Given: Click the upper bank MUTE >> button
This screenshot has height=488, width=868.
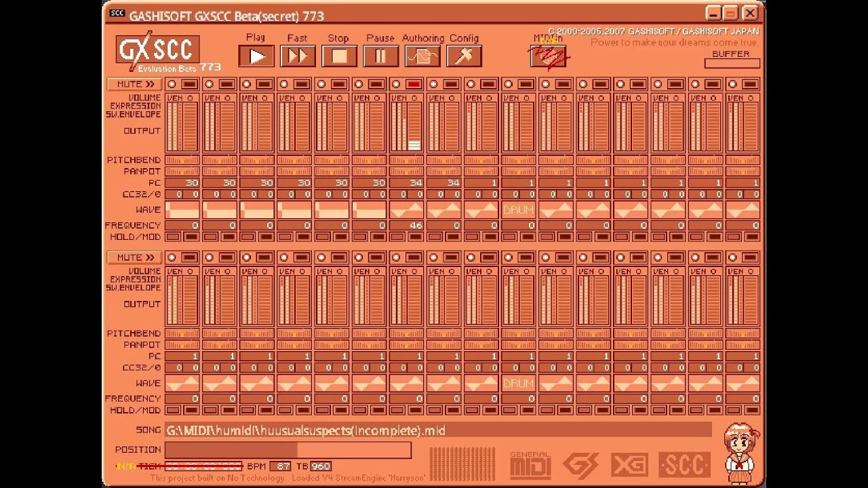Looking at the screenshot, I should [135, 84].
